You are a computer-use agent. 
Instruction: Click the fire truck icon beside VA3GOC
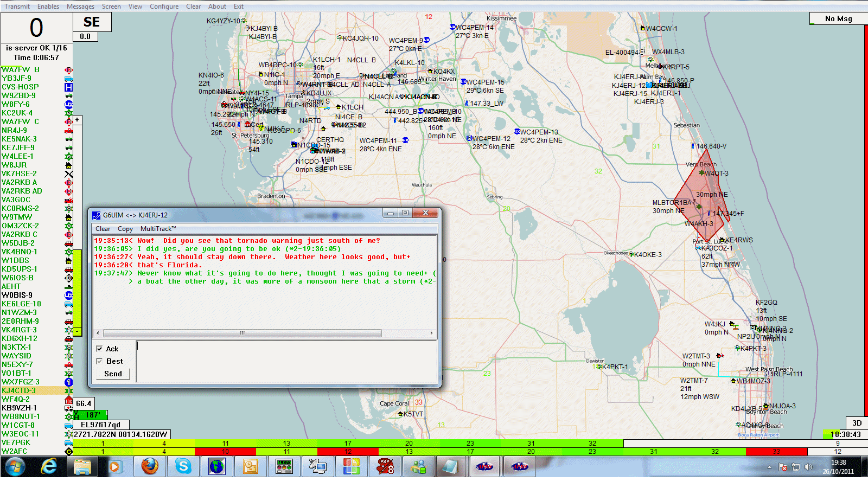68,200
